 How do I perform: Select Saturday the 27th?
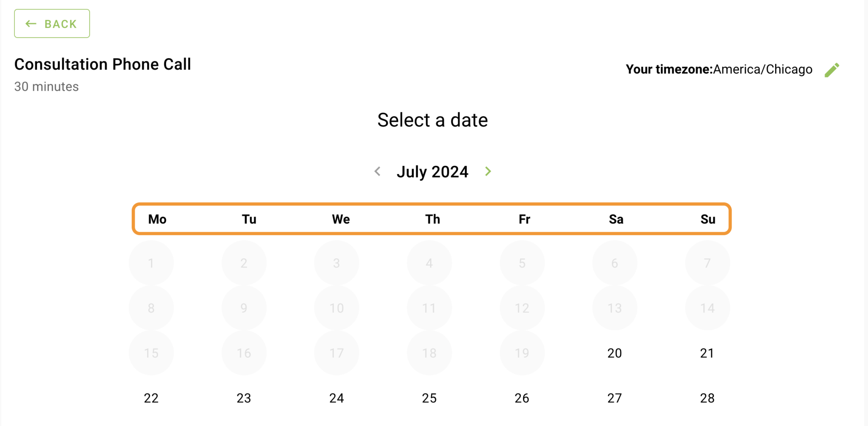point(615,398)
